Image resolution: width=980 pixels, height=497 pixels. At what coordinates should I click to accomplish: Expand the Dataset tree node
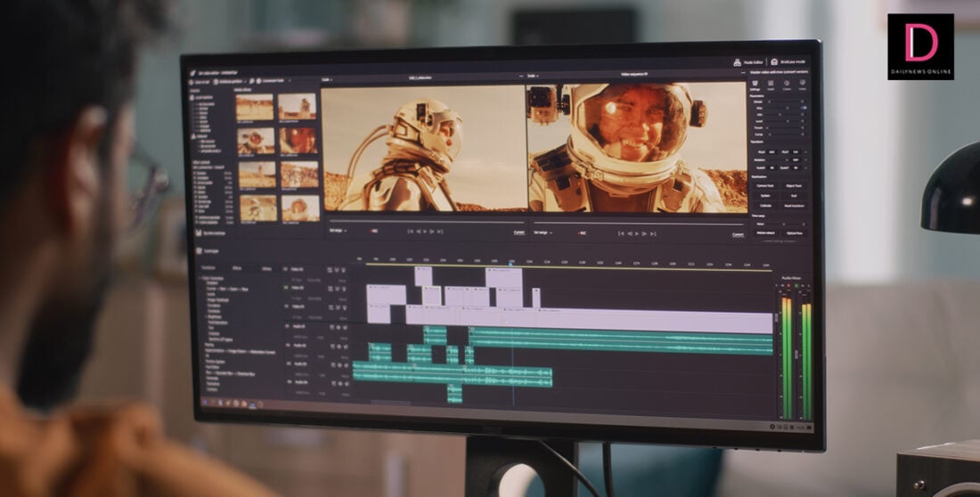(200, 135)
